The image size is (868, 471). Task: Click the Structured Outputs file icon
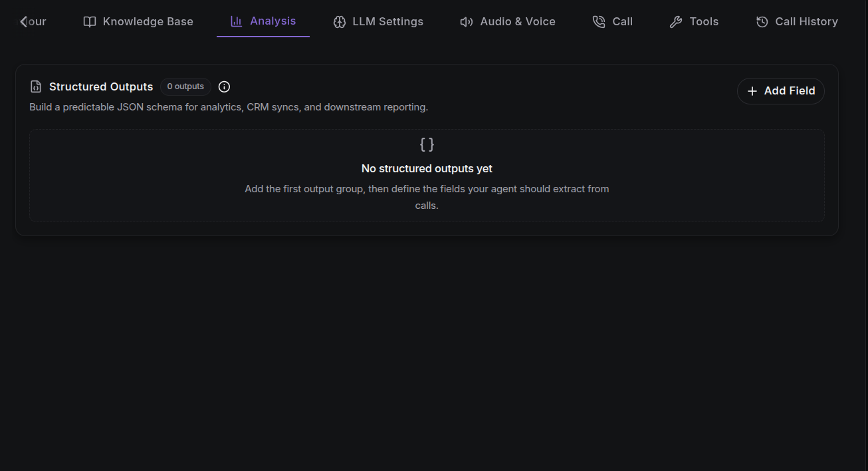pyautogui.click(x=36, y=86)
